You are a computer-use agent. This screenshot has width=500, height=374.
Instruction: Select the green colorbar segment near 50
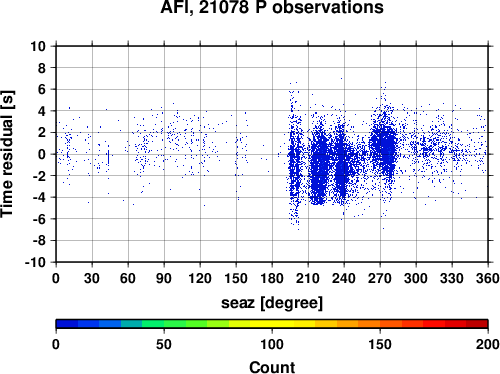tap(175, 324)
